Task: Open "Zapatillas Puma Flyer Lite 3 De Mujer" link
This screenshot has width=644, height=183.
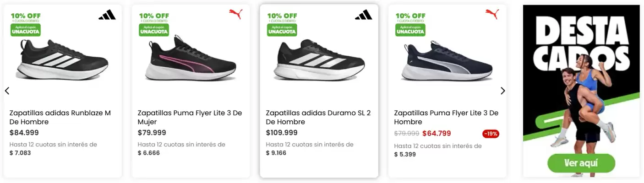Action: click(190, 117)
